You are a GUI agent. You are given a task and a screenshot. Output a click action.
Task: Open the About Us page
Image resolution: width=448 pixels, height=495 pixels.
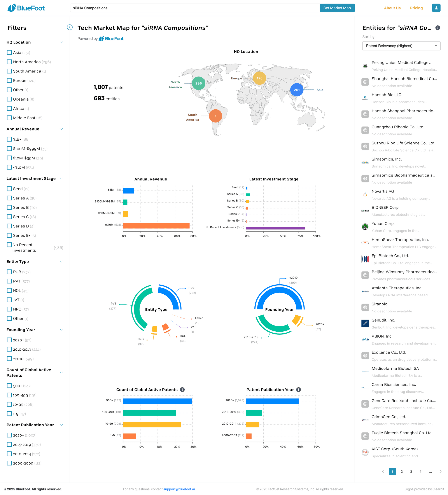tap(392, 8)
